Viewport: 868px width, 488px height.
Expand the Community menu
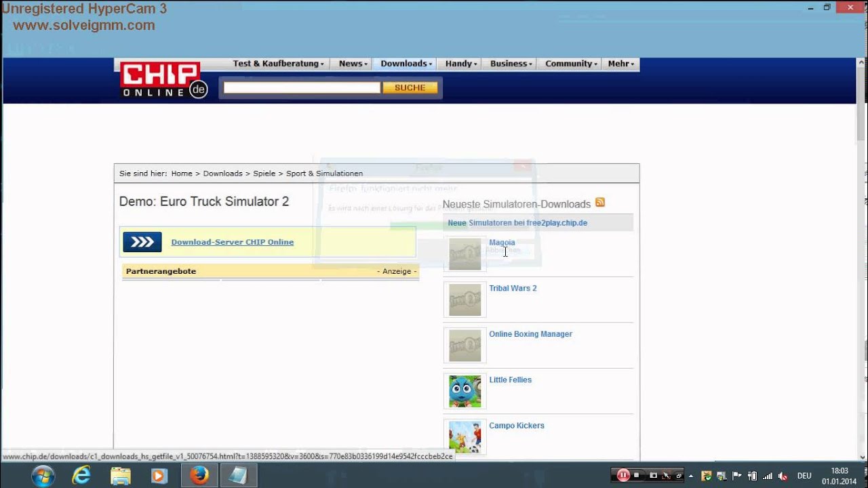[571, 64]
